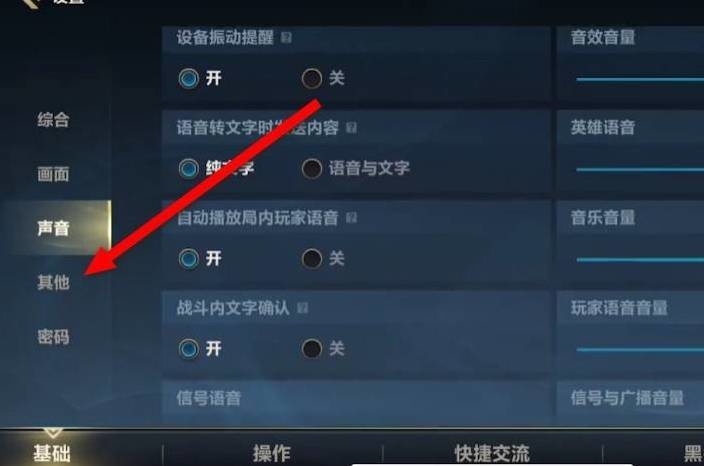Image resolution: width=704 pixels, height=466 pixels.
Task: Open the 快捷交流 bottom tab
Action: pos(492,453)
